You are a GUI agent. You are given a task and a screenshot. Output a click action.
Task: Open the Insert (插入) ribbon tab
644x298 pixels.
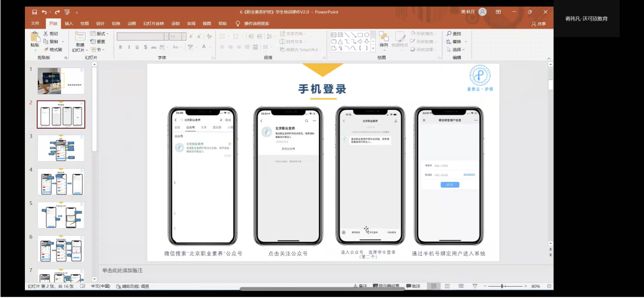[69, 24]
